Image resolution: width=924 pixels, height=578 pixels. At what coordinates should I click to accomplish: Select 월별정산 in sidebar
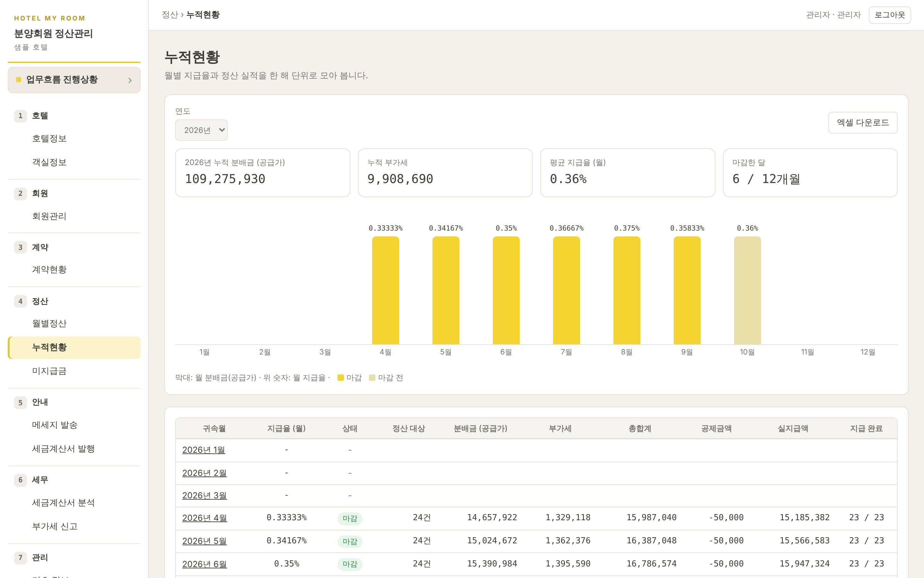(x=49, y=323)
